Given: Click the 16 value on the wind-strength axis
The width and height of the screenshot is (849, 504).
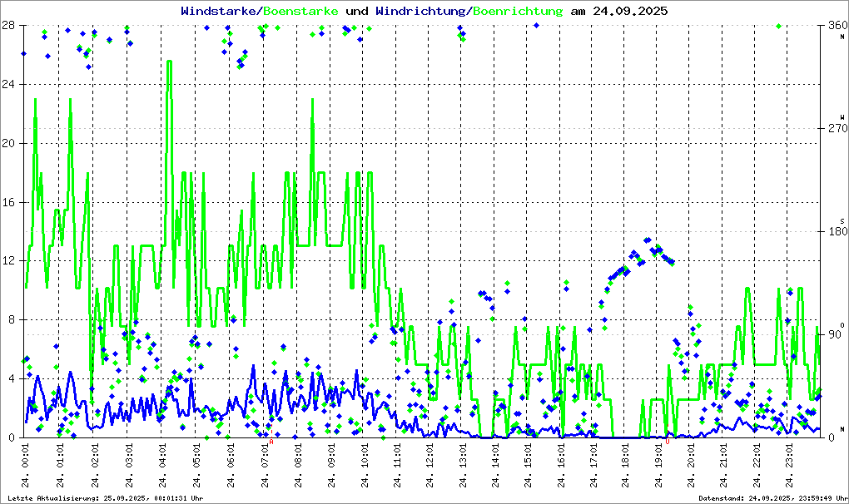Looking at the screenshot, I should tap(7, 202).
